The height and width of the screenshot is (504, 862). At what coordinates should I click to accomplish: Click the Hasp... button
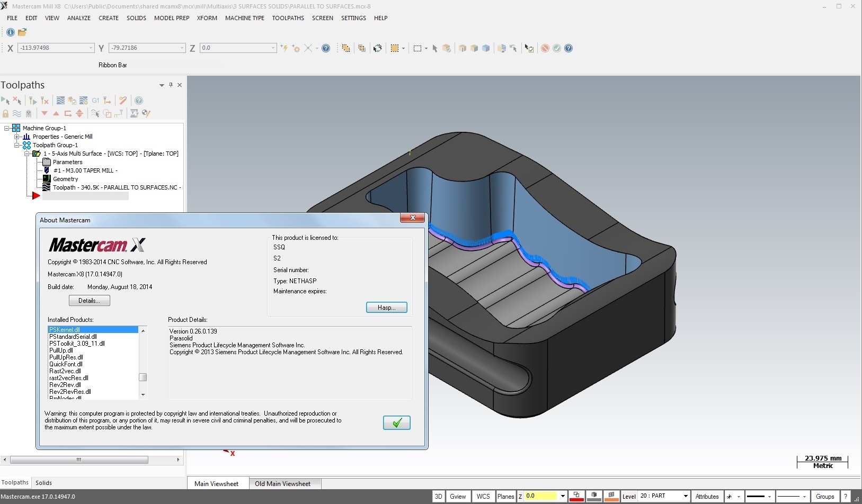pos(387,308)
